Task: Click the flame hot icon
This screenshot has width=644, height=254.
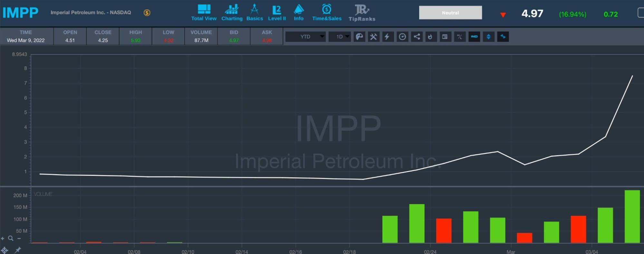Action: (430, 37)
